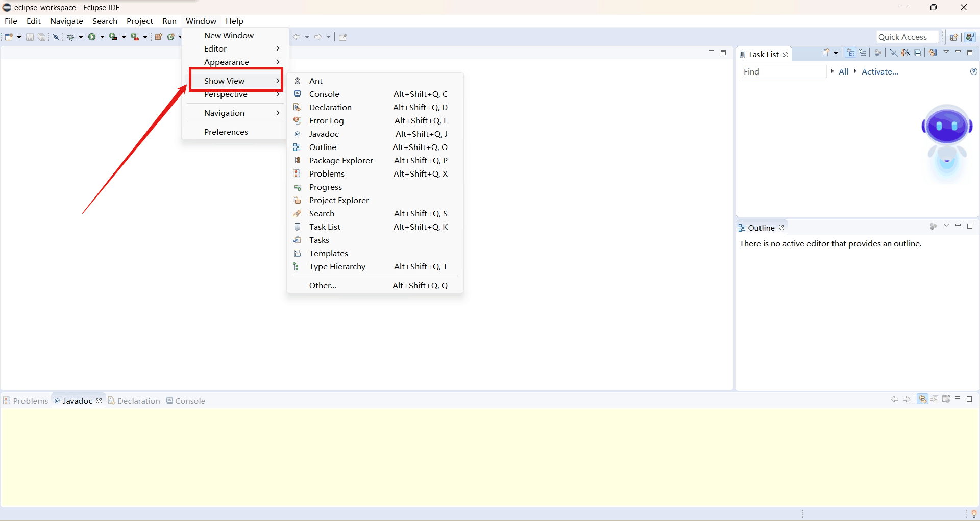This screenshot has width=980, height=521.
Task: Click the Last Edit Location icon
Action: point(343,37)
